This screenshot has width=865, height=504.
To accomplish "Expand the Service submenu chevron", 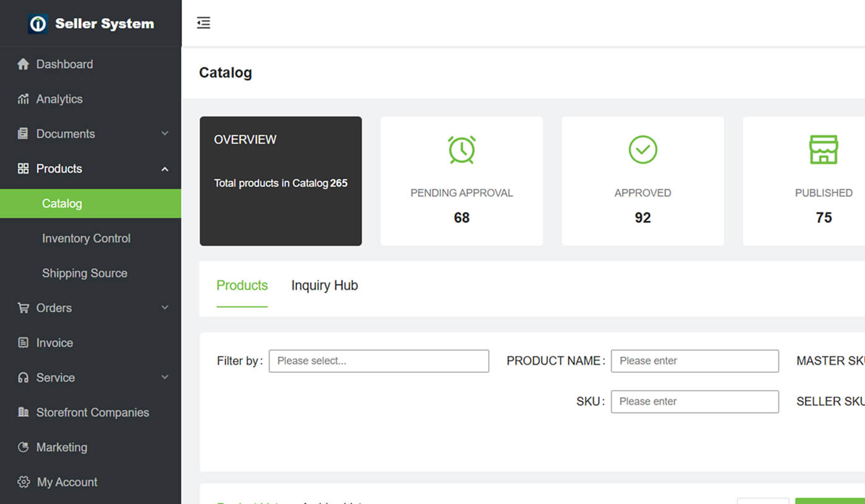I will tap(165, 377).
